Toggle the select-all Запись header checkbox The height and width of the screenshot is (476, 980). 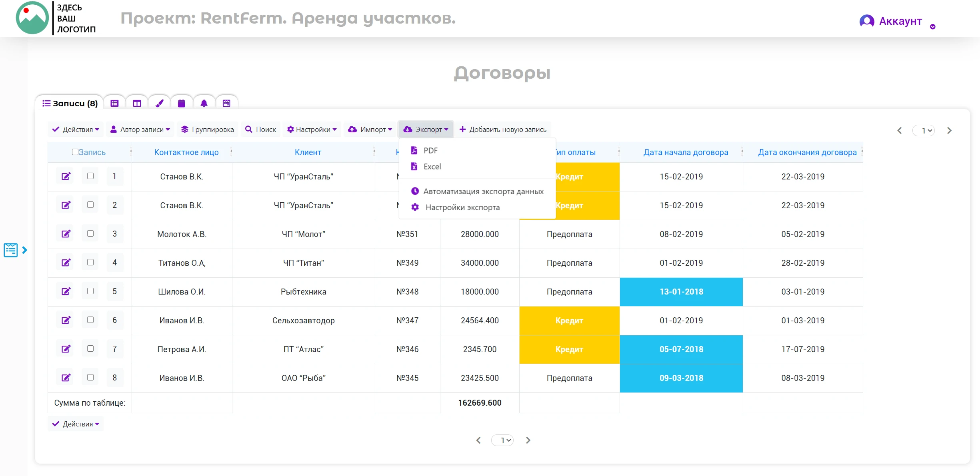75,152
